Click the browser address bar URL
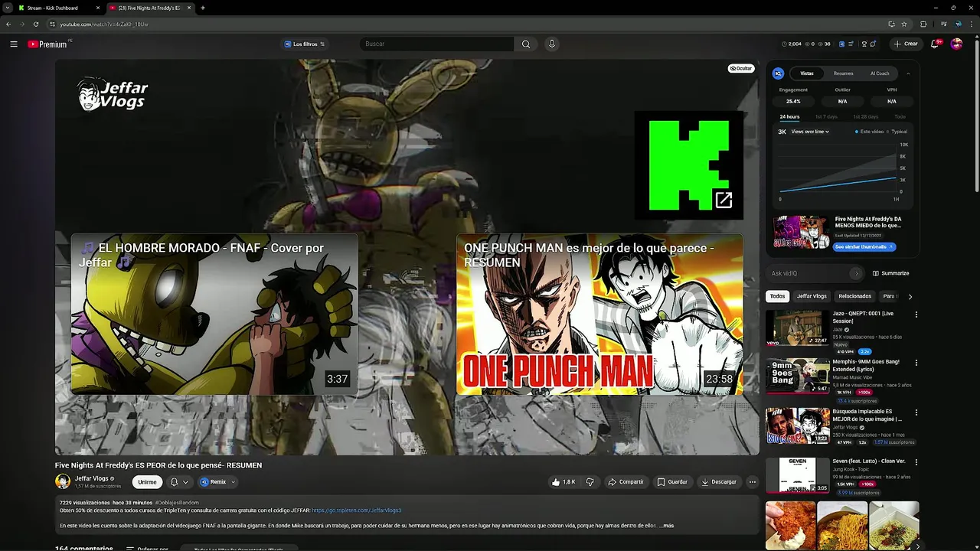The height and width of the screenshot is (551, 980). 104,24
